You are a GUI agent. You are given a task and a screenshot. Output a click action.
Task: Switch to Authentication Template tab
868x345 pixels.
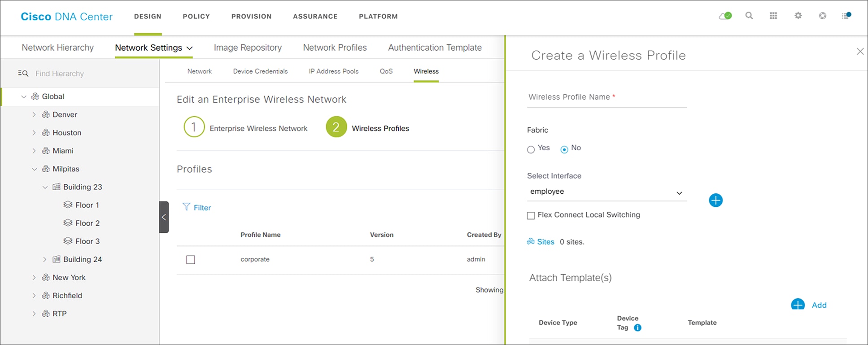click(435, 48)
